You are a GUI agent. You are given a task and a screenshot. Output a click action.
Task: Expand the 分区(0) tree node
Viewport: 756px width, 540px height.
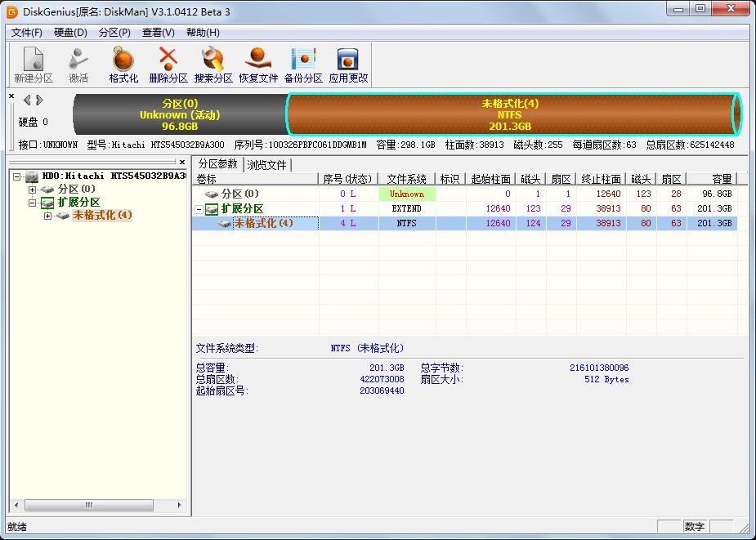[33, 190]
